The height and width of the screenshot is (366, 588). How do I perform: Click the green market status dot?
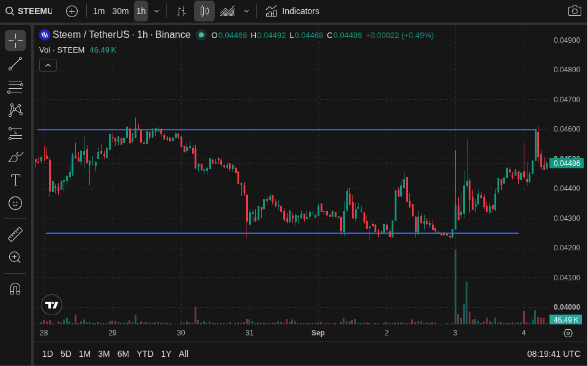[201, 35]
